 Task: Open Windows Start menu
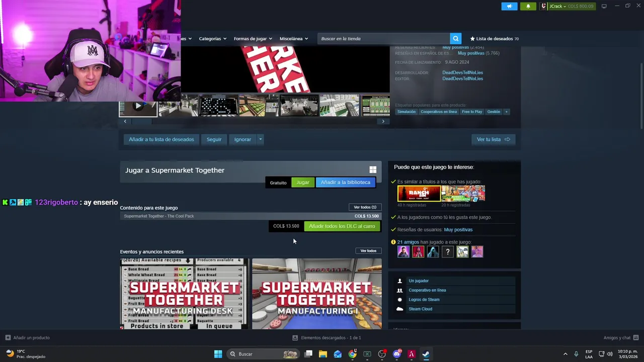(218, 354)
